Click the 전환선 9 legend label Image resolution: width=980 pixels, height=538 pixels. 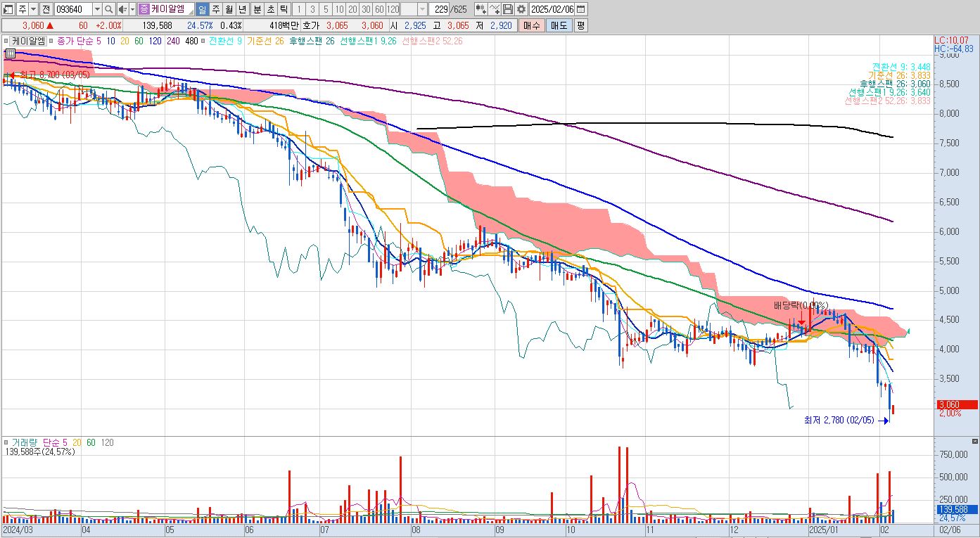click(x=226, y=41)
